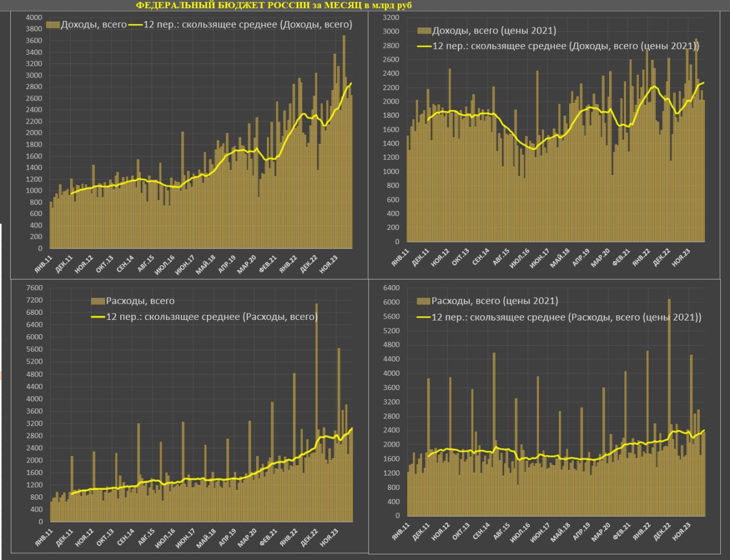This screenshot has height=560, width=730.
Task: Select the legend label 'Расходы, всего (цены 2021)'
Action: [x=494, y=301]
